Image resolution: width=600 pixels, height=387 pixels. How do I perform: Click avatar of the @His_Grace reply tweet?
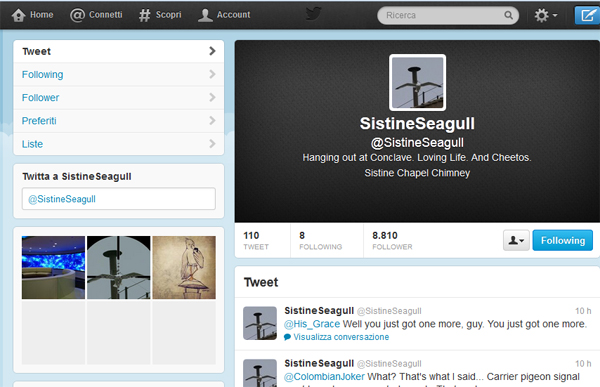(x=260, y=323)
